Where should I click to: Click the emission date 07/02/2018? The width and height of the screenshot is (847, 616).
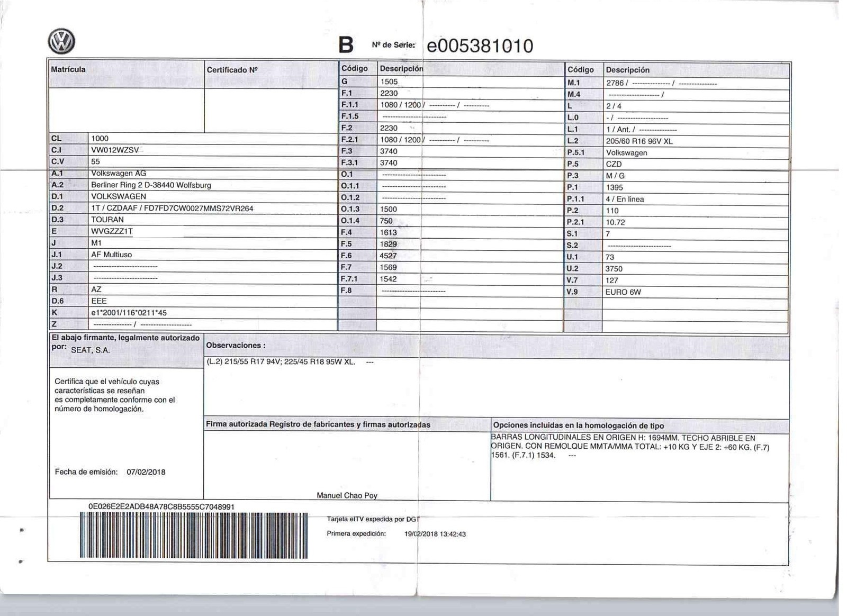click(146, 472)
